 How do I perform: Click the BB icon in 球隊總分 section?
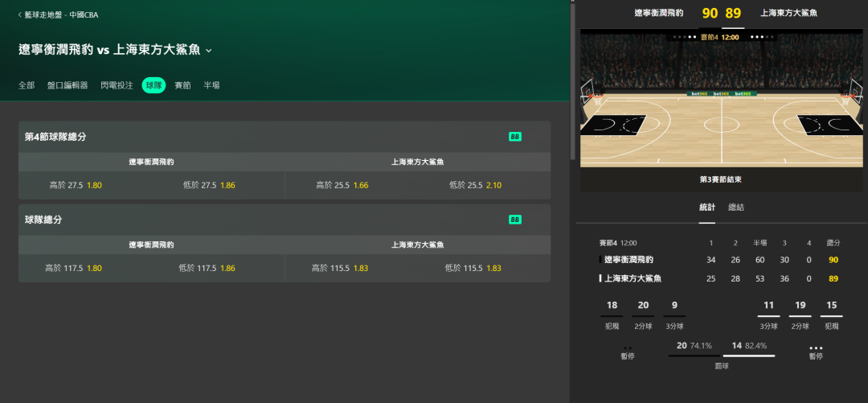[515, 220]
